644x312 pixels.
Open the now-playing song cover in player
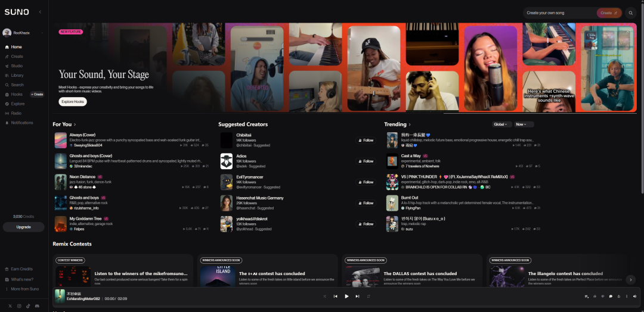(60, 296)
